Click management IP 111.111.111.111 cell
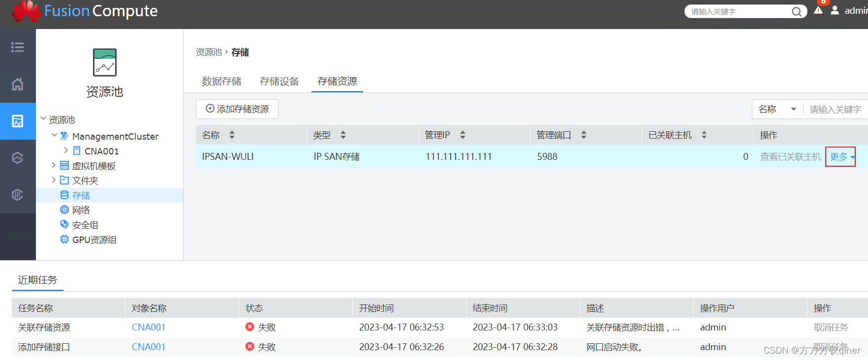 (459, 156)
